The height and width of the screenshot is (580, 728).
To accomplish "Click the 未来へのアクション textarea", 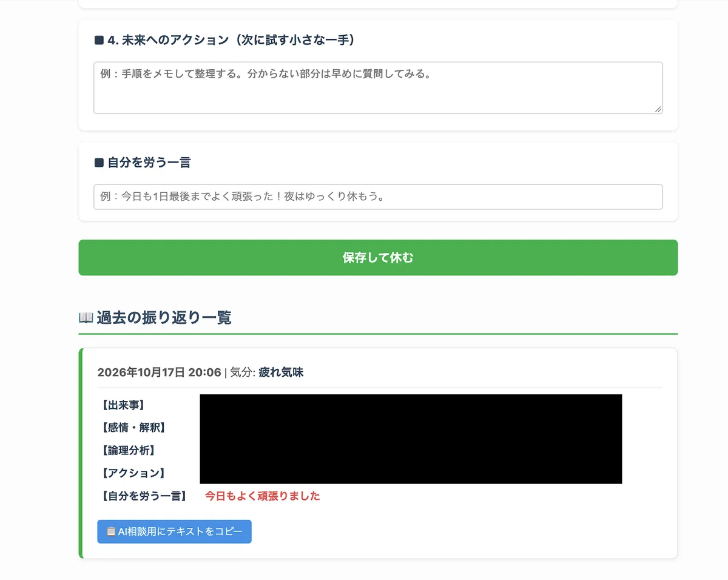I will point(378,88).
